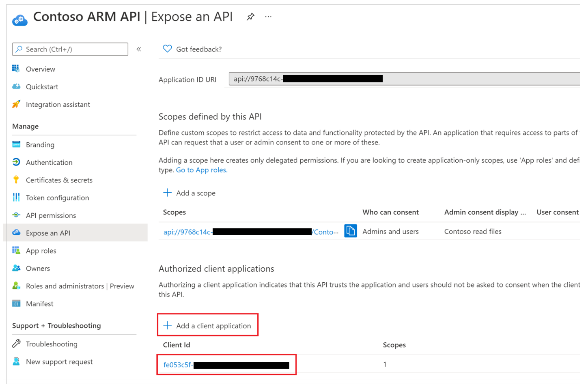Viewport: 588px width, 391px height.
Task: Collapse the left navigation pane
Action: coord(138,49)
